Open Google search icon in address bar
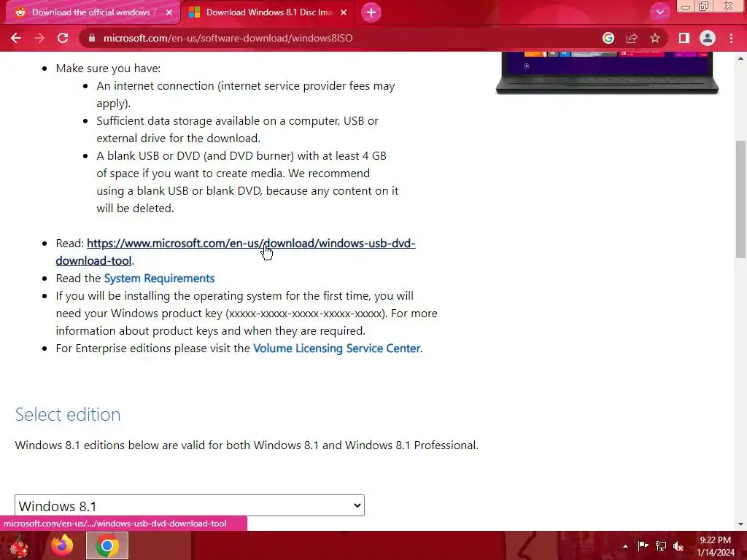Image resolution: width=747 pixels, height=560 pixels. click(x=608, y=38)
